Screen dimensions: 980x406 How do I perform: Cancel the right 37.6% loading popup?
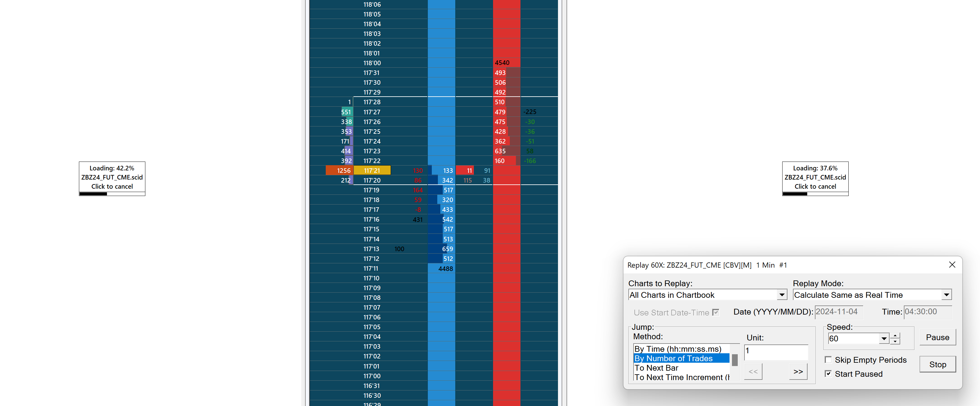pos(815,187)
